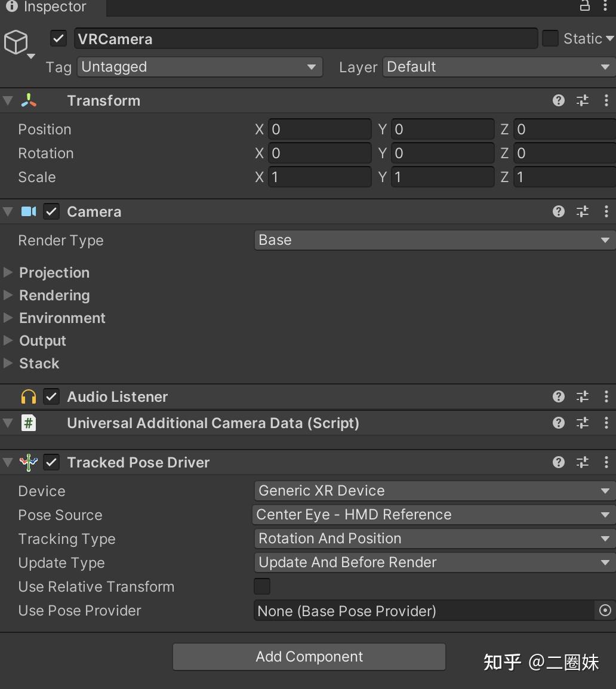The width and height of the screenshot is (616, 689).
Task: Click the Inspector lock icon
Action: [584, 7]
